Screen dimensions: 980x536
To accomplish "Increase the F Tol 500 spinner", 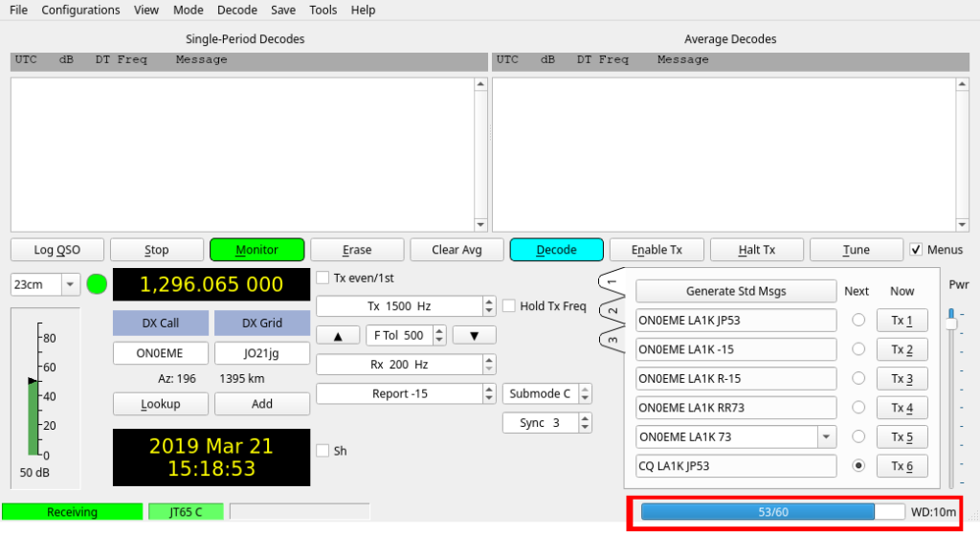I will pyautogui.click(x=439, y=330).
